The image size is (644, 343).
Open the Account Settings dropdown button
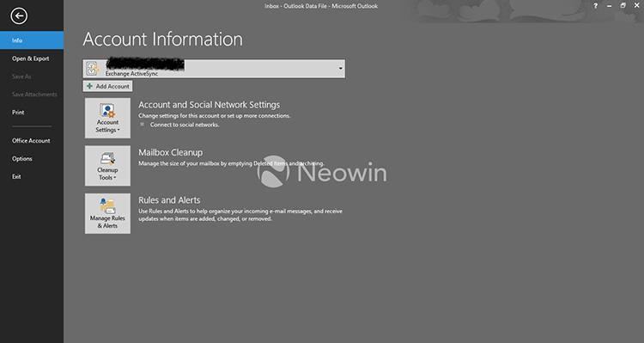tap(107, 118)
